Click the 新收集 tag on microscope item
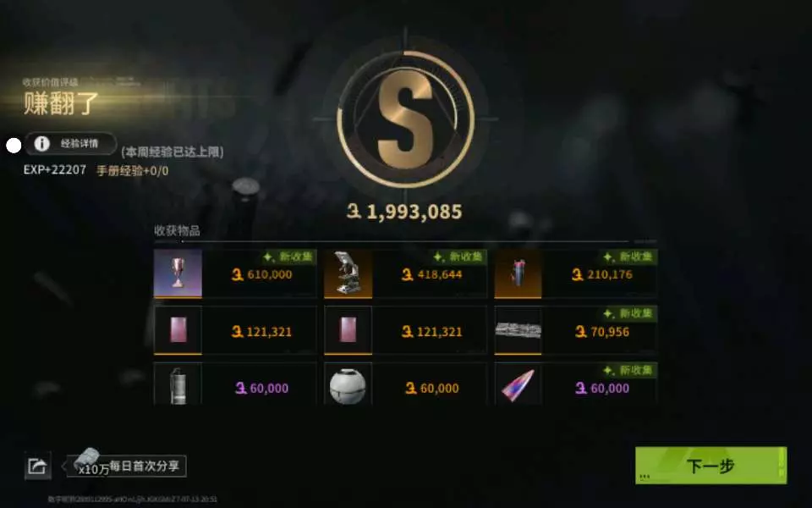This screenshot has height=508, width=812. (458, 257)
